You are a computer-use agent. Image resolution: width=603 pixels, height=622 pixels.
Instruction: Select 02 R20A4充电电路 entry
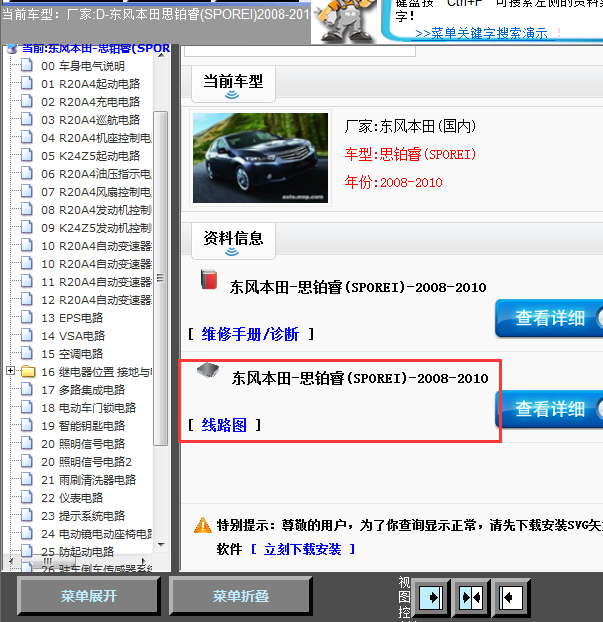[90, 102]
